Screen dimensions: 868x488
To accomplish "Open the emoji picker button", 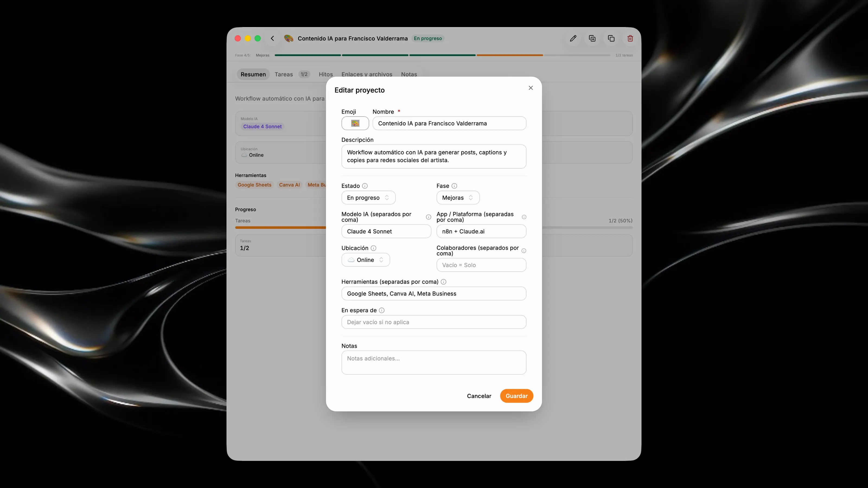I will click(x=355, y=123).
